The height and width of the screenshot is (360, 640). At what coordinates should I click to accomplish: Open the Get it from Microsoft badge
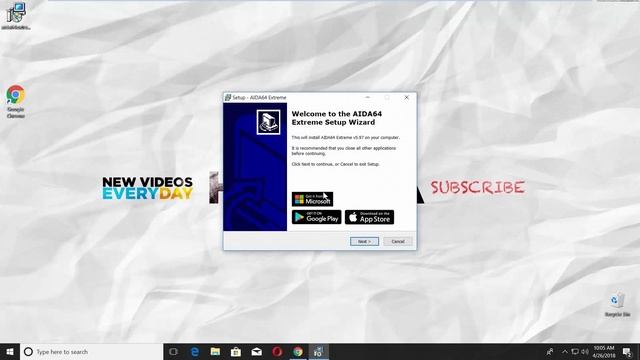click(312, 199)
